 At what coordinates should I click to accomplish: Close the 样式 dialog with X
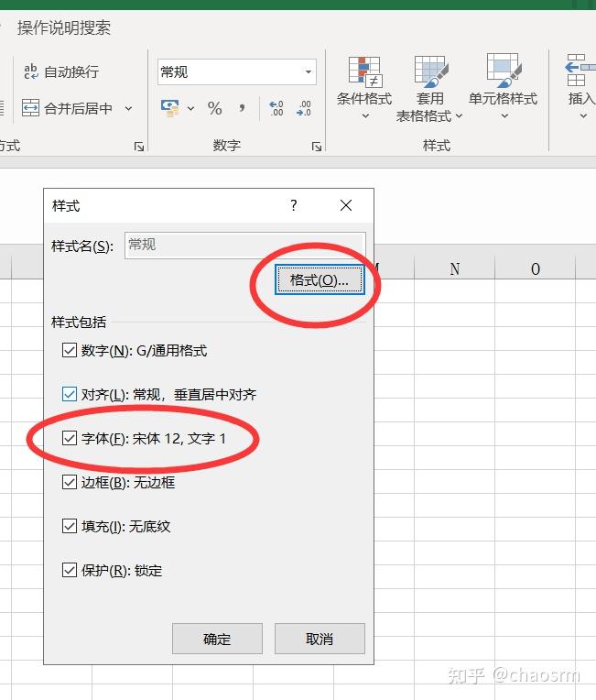(x=346, y=205)
